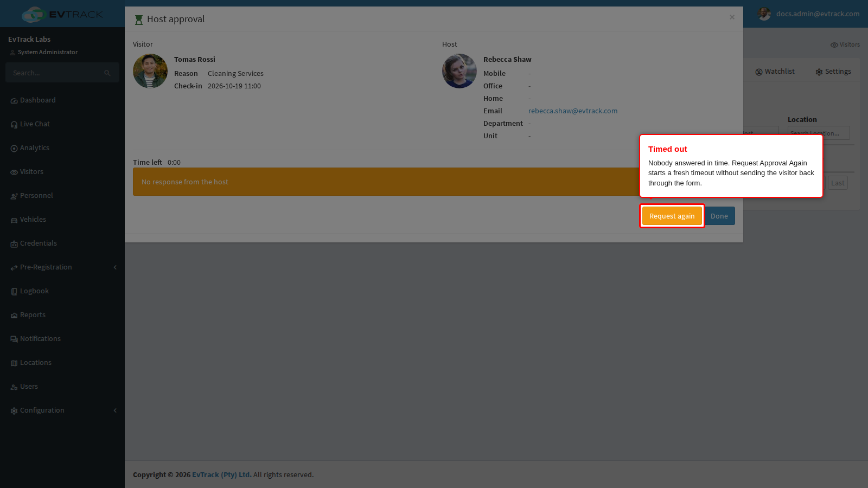Screen dimensions: 868x488
Task: Click the Last pagination button
Action: (838, 183)
